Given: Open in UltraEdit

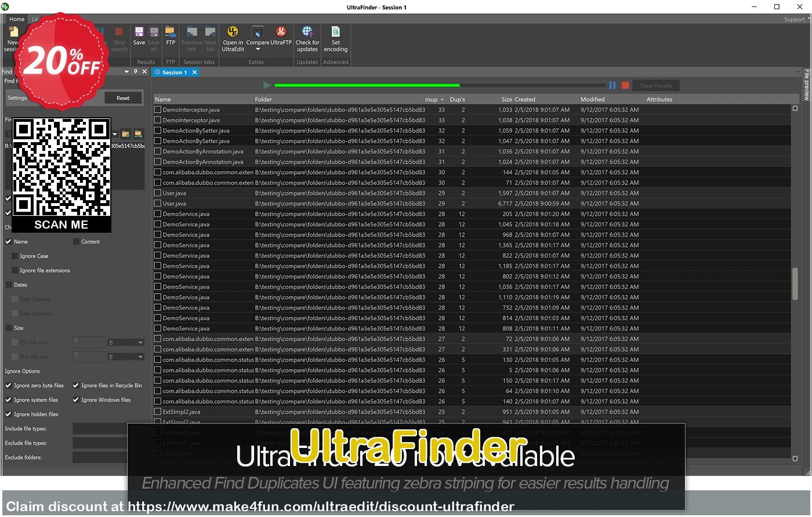Looking at the screenshot, I should coord(233,38).
